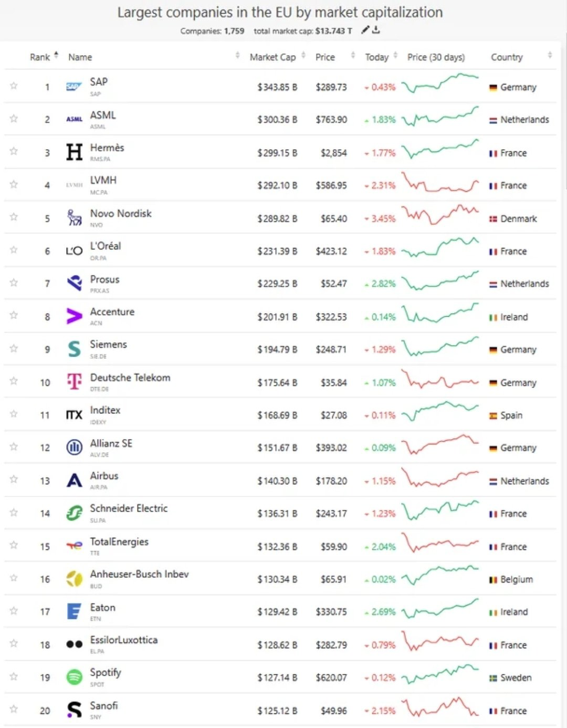
Task: Click the Germany flag in SAP row
Action: (x=493, y=88)
